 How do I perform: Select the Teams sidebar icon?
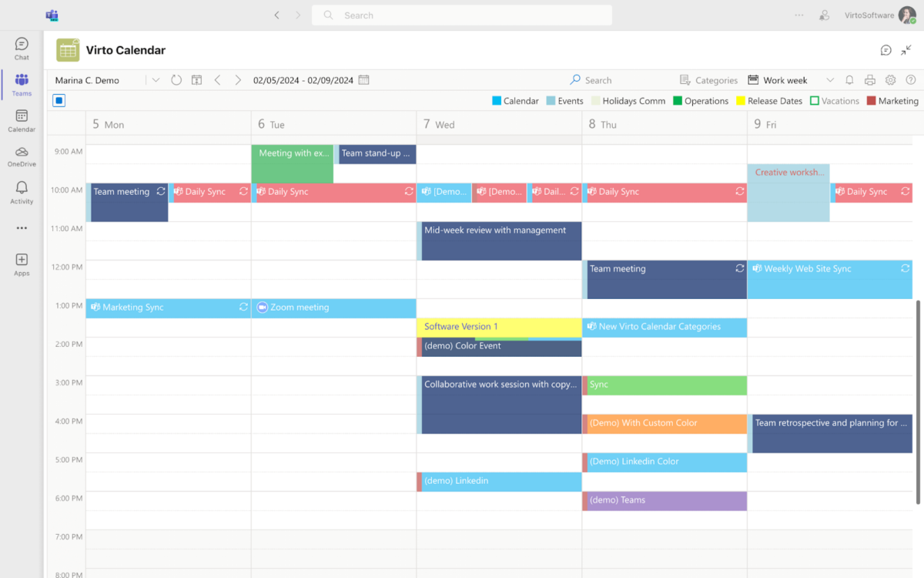click(x=22, y=85)
